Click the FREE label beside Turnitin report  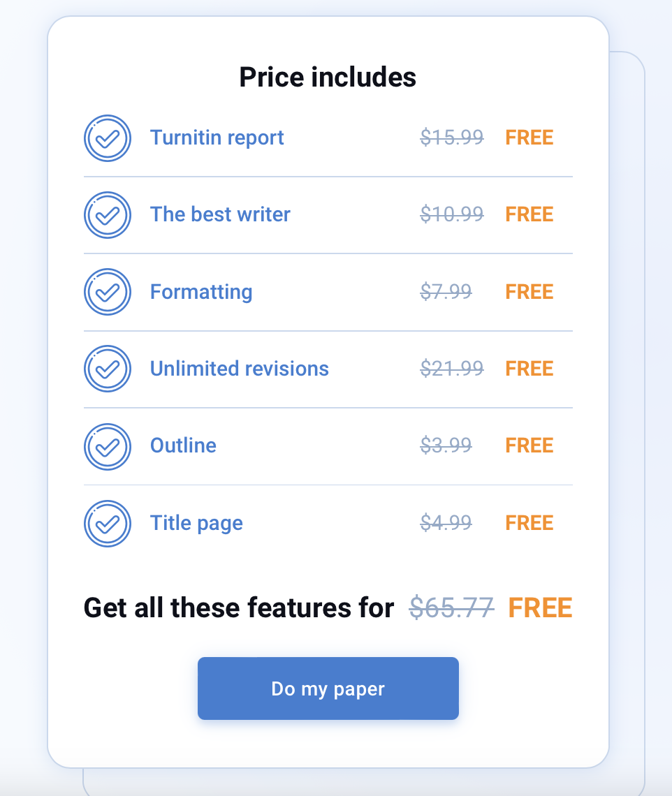coord(529,138)
